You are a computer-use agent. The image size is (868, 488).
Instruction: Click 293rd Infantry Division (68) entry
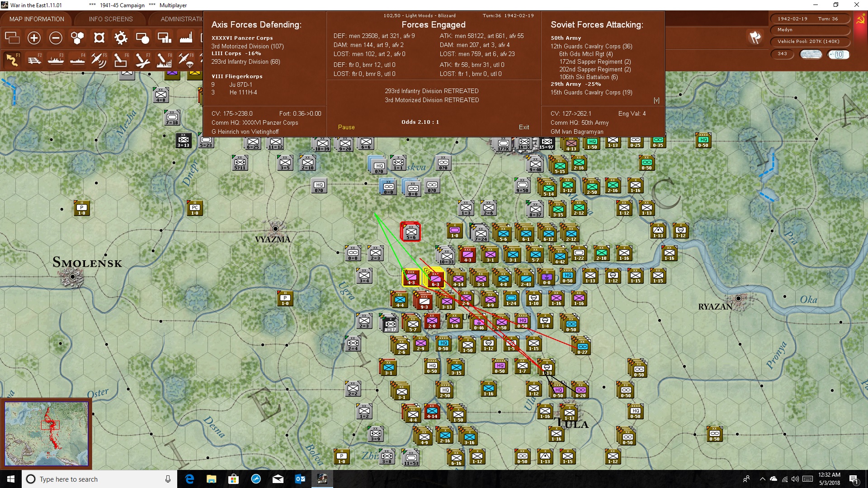tap(246, 61)
